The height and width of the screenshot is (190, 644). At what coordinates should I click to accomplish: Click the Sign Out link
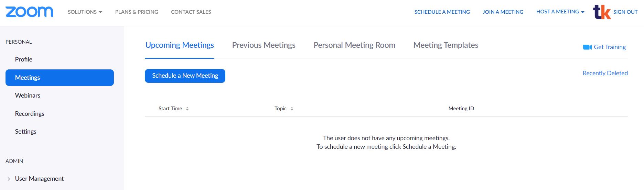click(625, 12)
